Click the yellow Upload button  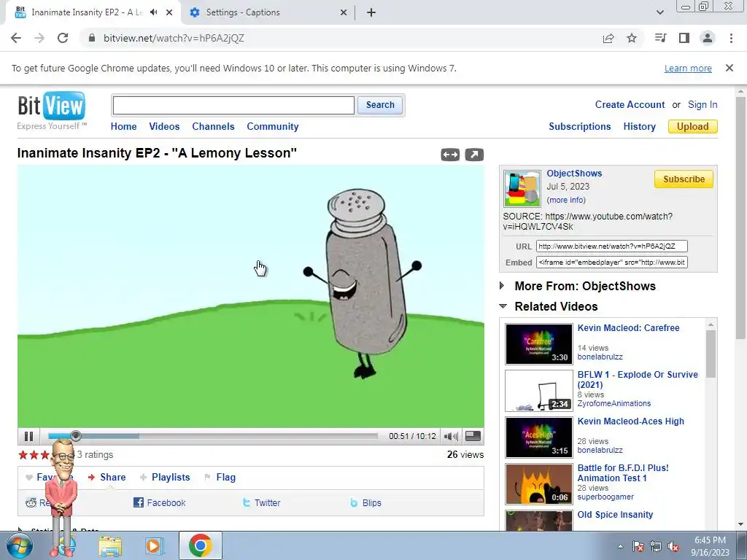[693, 126]
